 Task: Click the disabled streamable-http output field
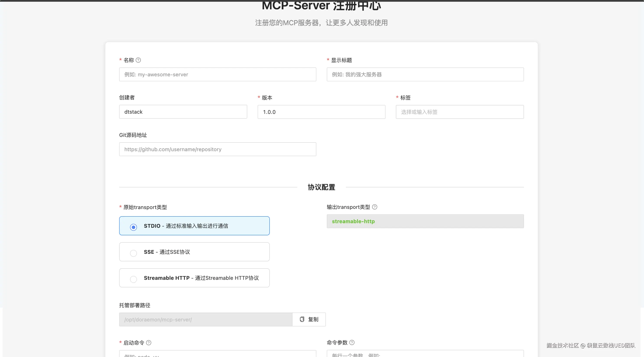pyautogui.click(x=425, y=221)
